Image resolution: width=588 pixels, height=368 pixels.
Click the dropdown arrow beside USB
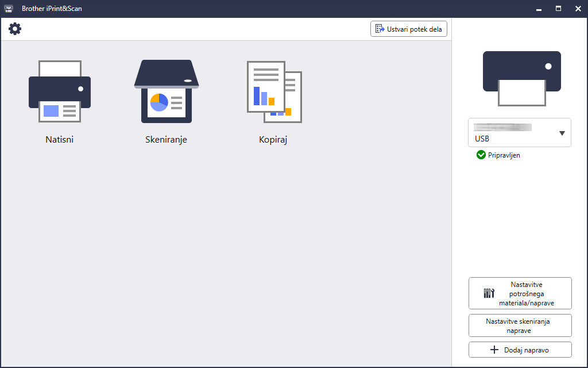[562, 133]
